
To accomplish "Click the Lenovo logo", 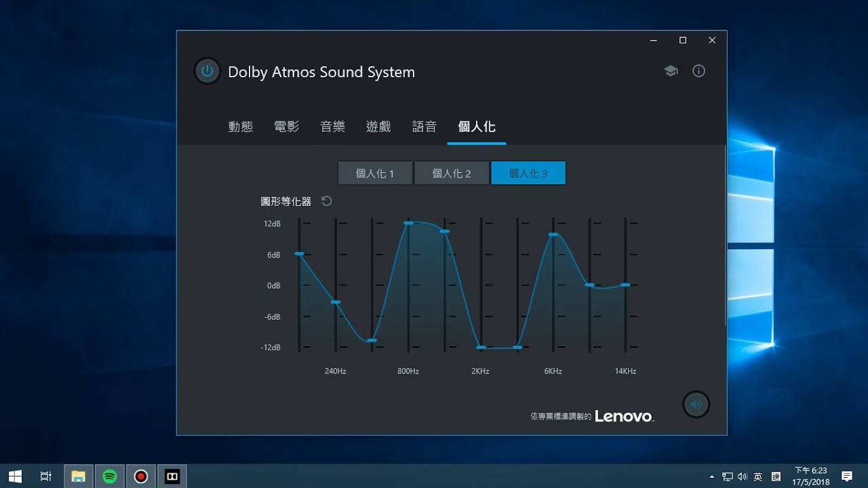I will pyautogui.click(x=624, y=416).
